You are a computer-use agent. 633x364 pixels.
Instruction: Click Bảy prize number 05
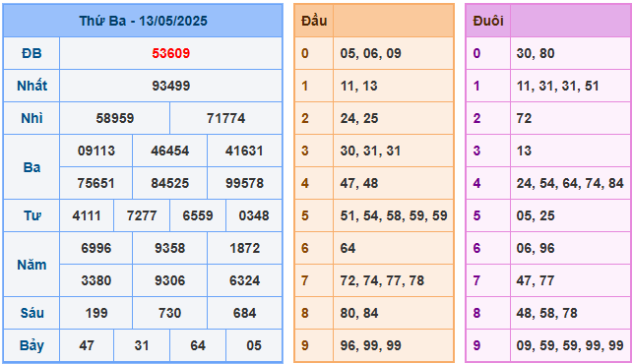pos(254,345)
